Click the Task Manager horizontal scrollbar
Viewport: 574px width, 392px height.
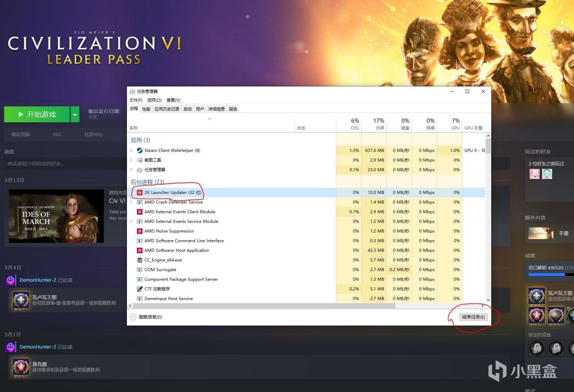[265, 306]
